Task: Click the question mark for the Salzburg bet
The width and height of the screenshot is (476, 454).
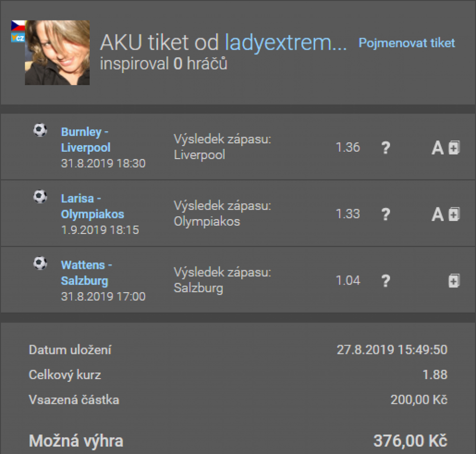Action: pos(385,281)
